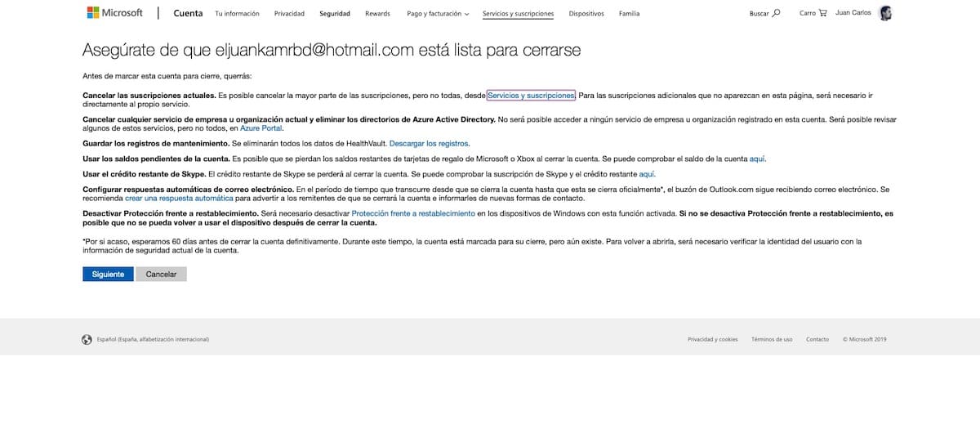Click the bold Usar el crédito restante de Skype text
The image size is (980, 447).
(x=145, y=174)
